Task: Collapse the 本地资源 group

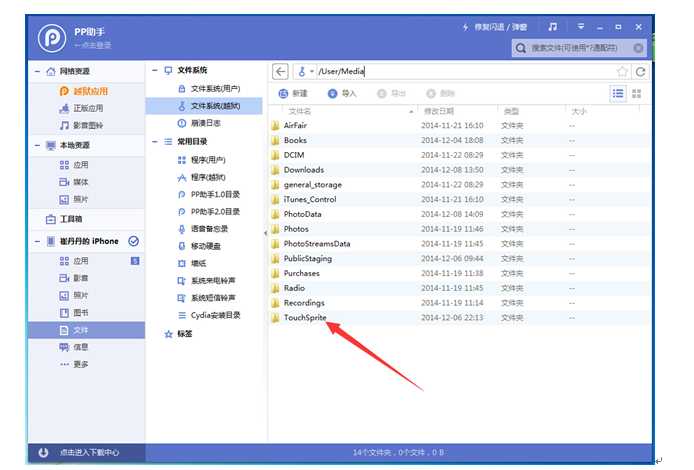Action: pyautogui.click(x=37, y=145)
